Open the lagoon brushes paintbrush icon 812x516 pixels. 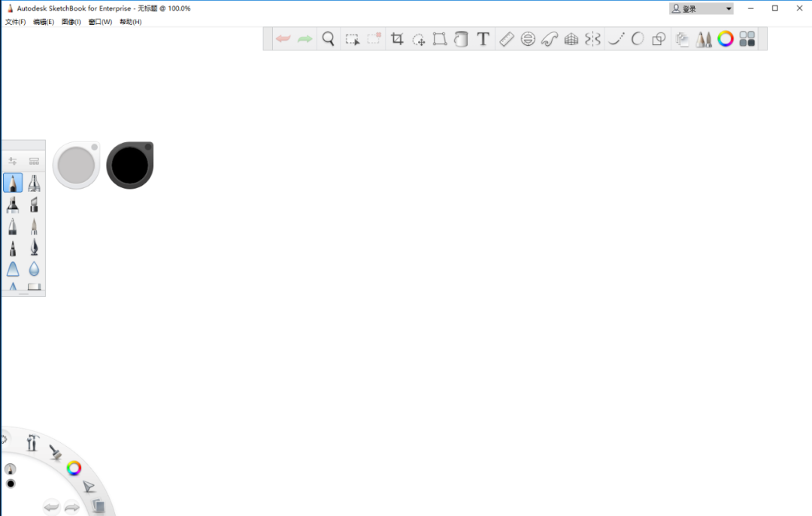56,452
